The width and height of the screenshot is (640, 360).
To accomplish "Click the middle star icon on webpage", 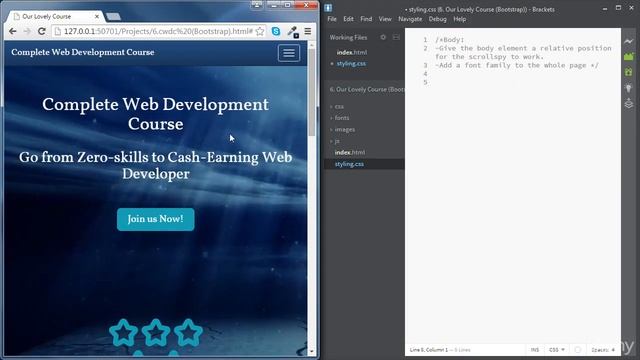I will point(156,333).
